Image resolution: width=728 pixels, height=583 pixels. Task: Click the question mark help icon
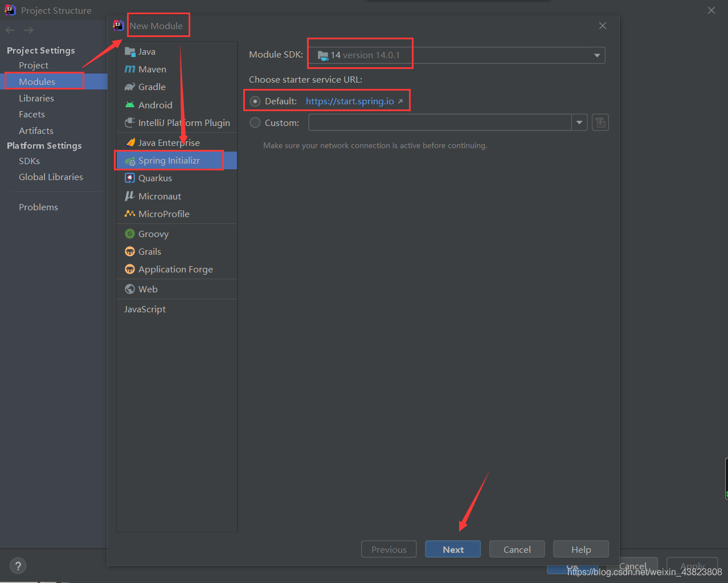18,566
